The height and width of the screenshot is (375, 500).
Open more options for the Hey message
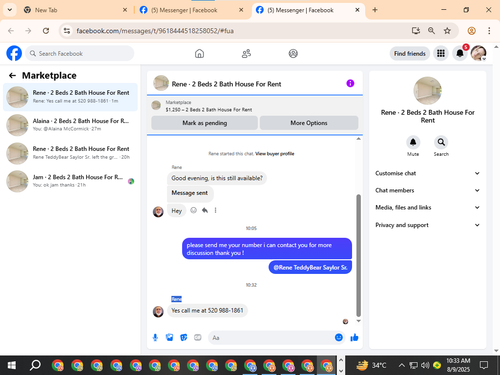(x=215, y=210)
